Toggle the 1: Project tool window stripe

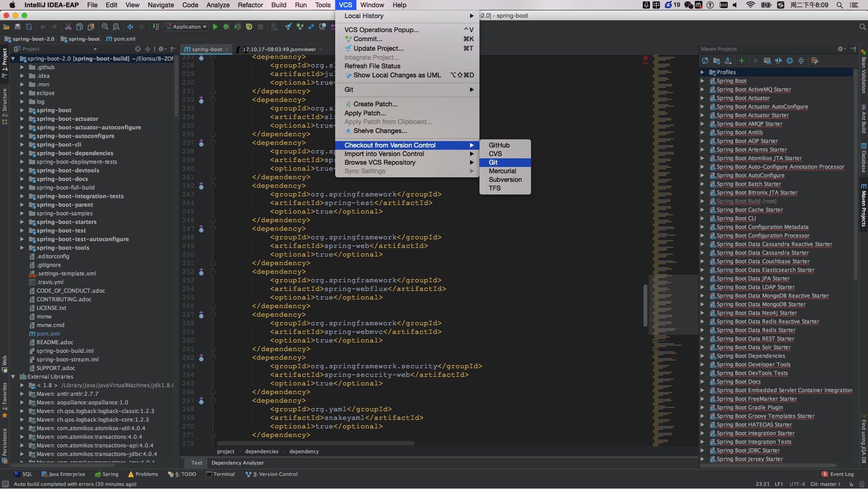click(5, 63)
